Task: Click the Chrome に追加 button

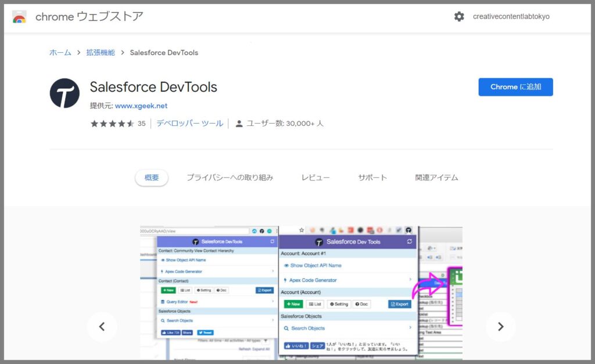Action: [515, 87]
